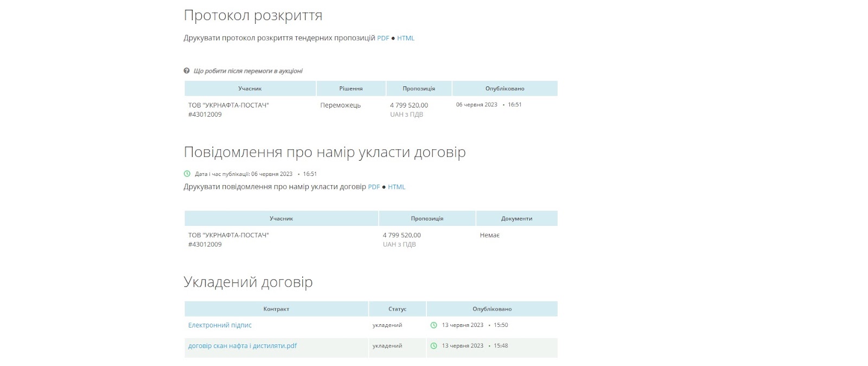
Task: Click 'укладений' status in Електронний підпис row
Action: coord(387,325)
